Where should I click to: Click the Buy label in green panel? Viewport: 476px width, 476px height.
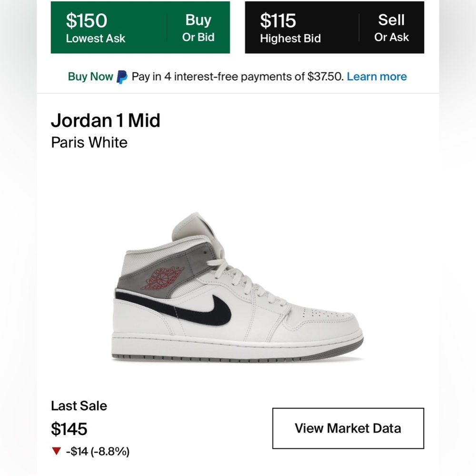click(x=198, y=20)
